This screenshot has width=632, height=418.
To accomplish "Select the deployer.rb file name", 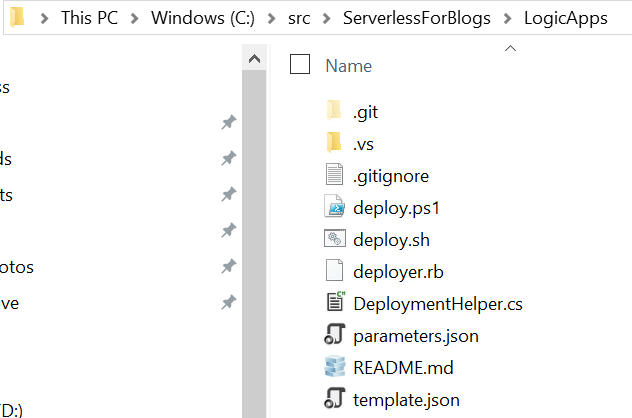I will click(x=397, y=271).
